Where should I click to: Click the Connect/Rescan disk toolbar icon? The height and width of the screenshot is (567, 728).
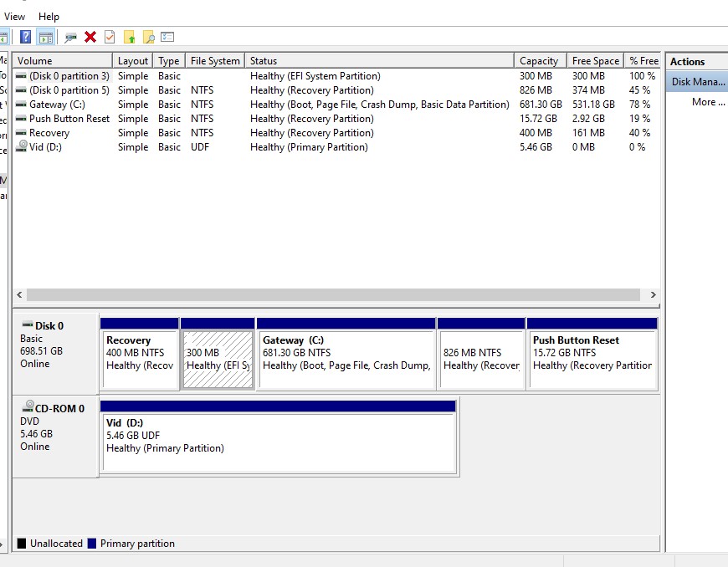(70, 37)
